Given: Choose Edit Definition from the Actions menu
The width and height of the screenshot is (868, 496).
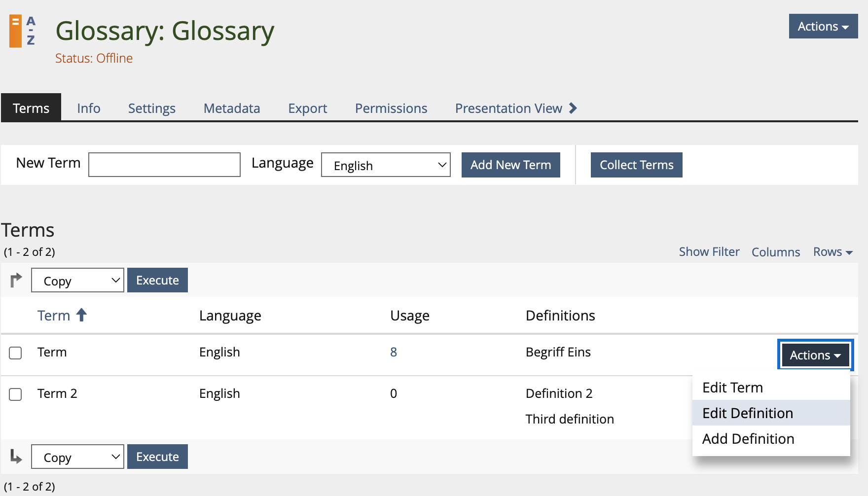Looking at the screenshot, I should (x=748, y=413).
